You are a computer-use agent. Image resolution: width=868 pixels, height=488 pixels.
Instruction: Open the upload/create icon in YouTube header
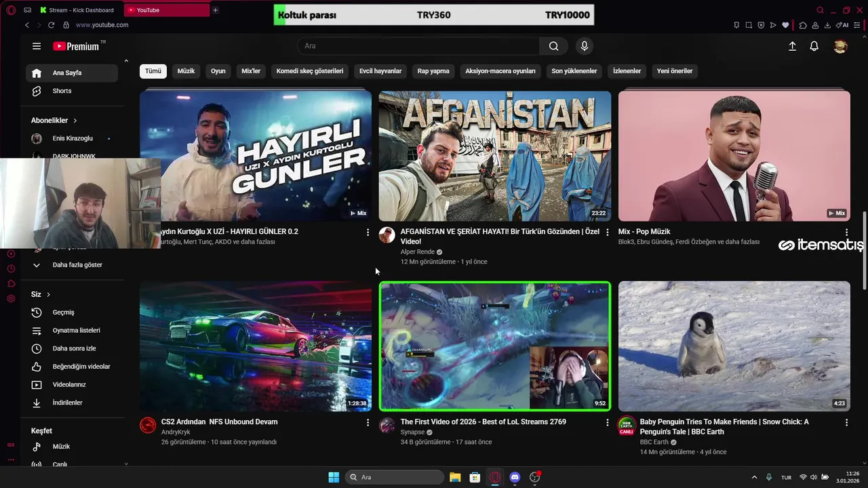(x=792, y=46)
